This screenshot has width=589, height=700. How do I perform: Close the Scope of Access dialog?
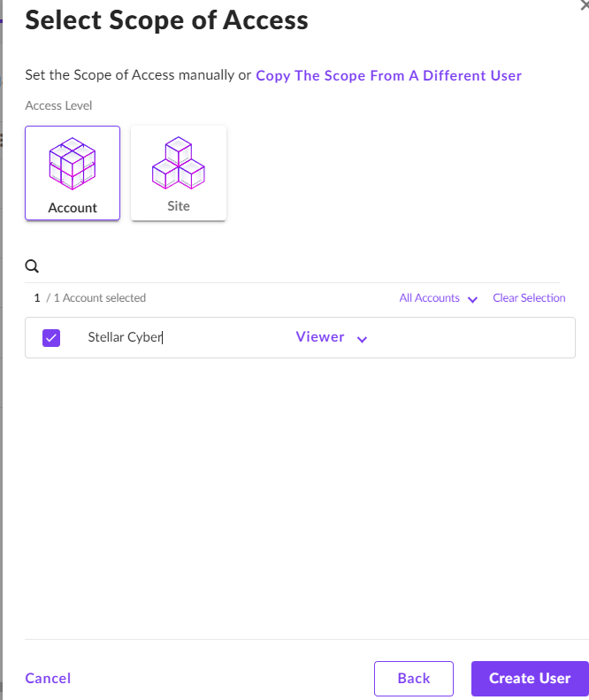click(583, 4)
